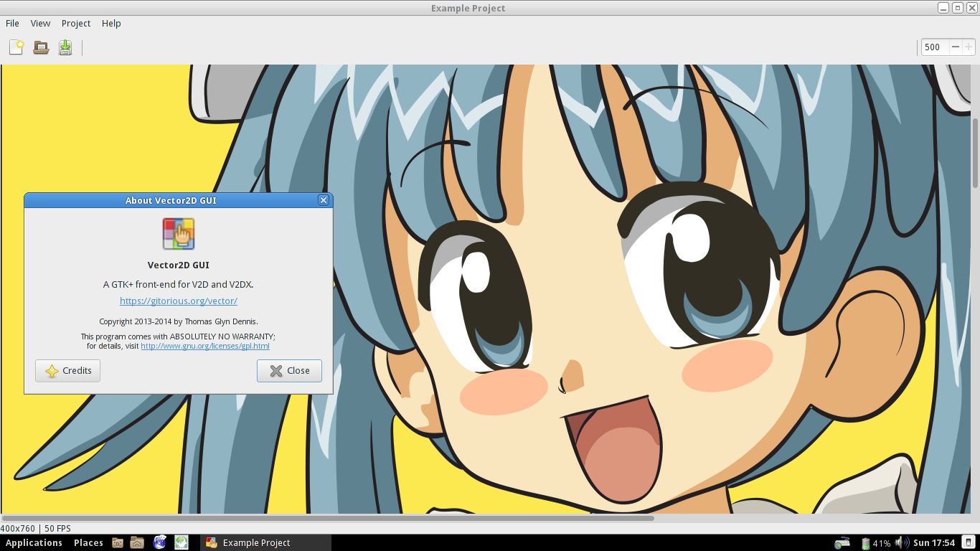Screen dimensions: 980x551
Task: Open the Project menu
Action: pos(76,23)
